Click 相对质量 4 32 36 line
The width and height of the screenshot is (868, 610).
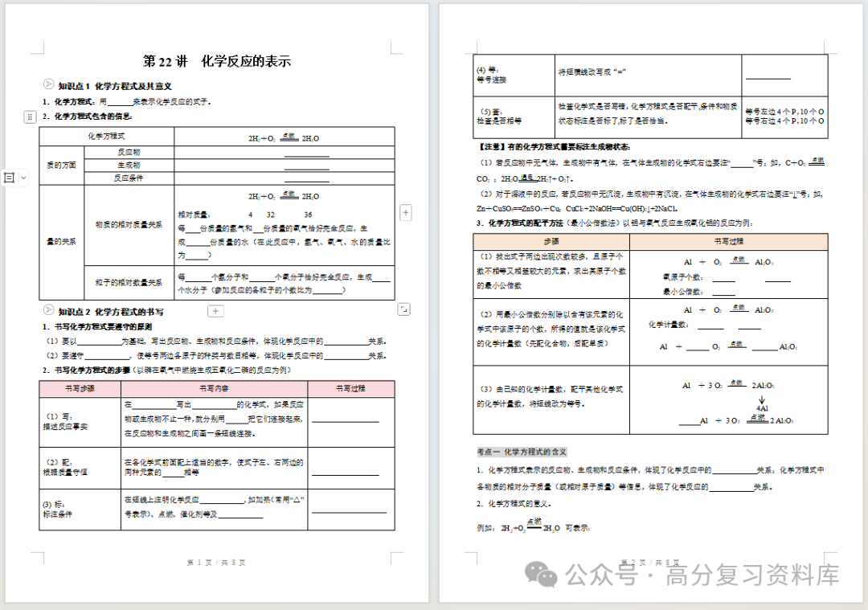pyautogui.click(x=244, y=215)
